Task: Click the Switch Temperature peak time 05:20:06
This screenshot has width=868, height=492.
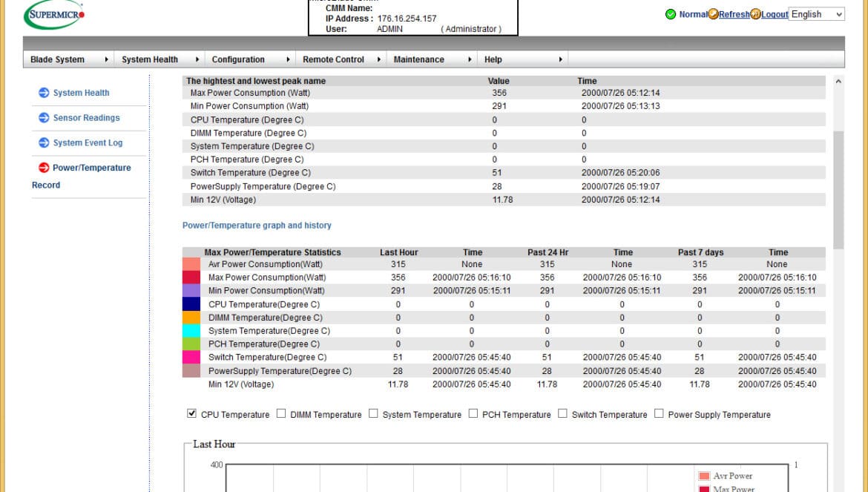Action: pos(620,173)
